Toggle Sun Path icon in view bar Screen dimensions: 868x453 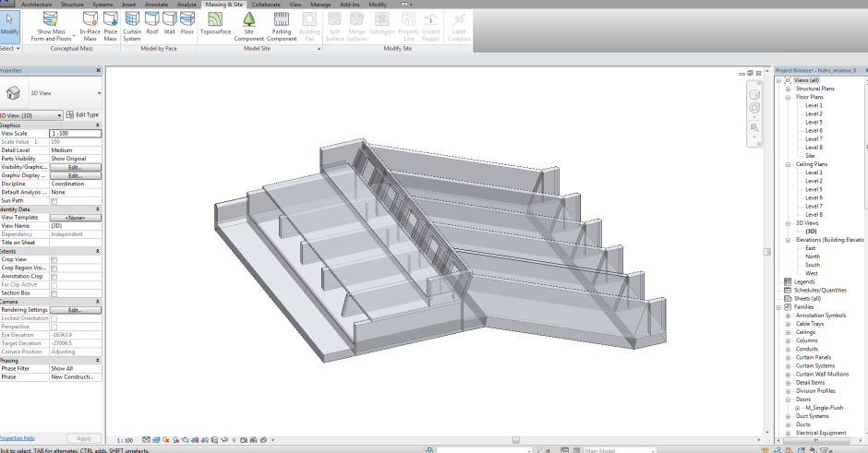(x=165, y=440)
